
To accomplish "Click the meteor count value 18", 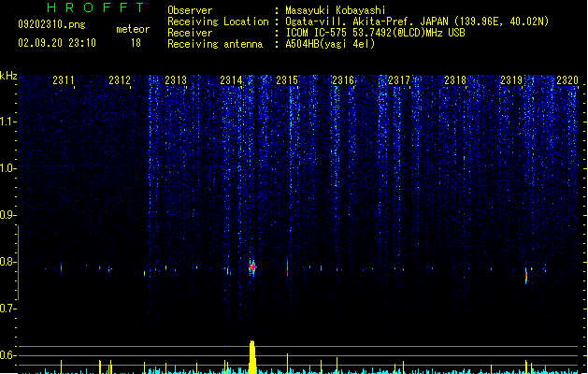I will coord(136,43).
